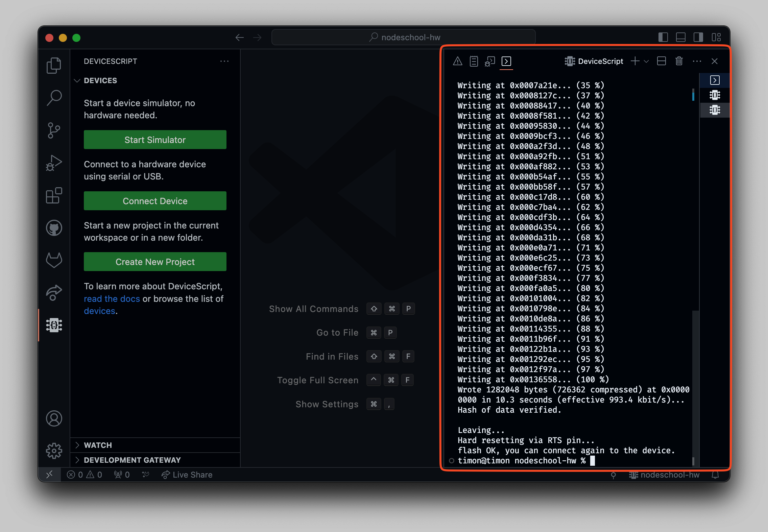Toggle primary side bar visibility
This screenshot has width=768, height=532.
click(x=663, y=37)
